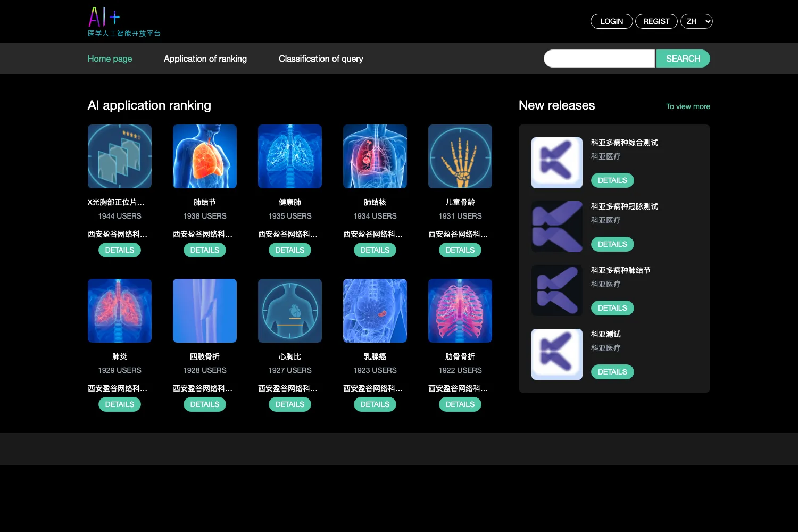Click the AI+ platform logo
Screen dimensions: 798x532
124,22
